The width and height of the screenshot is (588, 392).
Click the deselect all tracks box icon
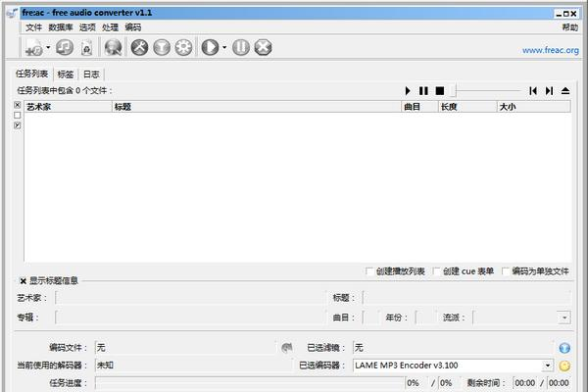[x=18, y=105]
